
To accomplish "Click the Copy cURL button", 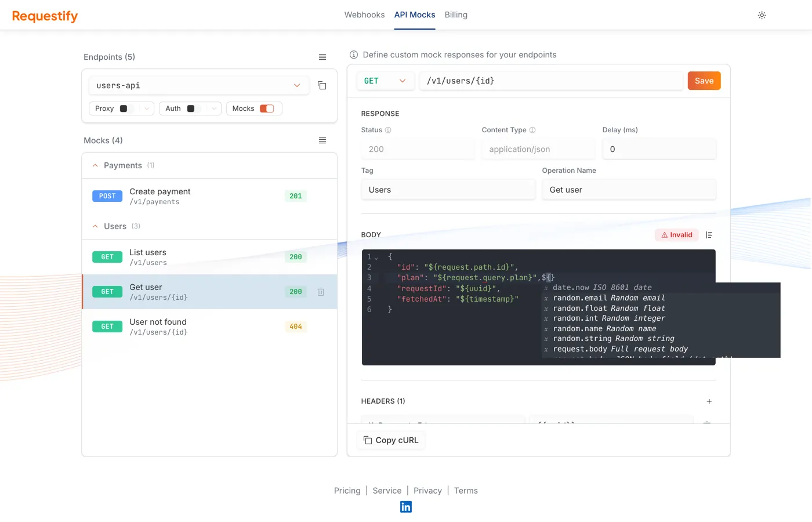I will tap(391, 440).
